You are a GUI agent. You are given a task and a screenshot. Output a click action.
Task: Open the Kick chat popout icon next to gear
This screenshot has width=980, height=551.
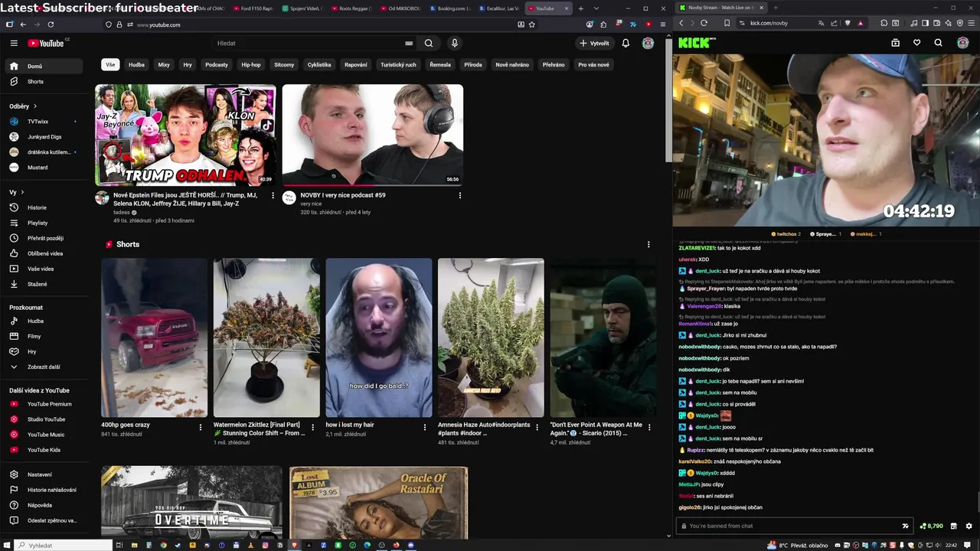[x=953, y=526]
